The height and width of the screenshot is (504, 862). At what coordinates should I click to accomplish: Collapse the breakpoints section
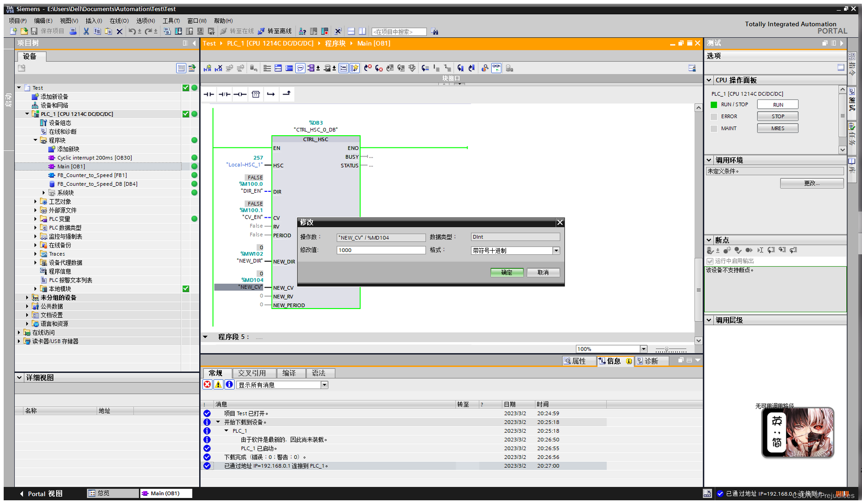click(x=709, y=240)
